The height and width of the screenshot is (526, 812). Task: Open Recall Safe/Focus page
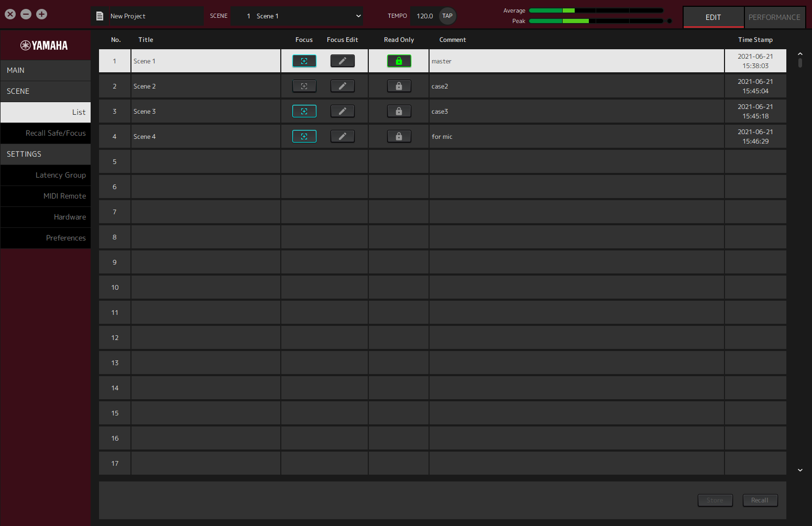coord(46,133)
